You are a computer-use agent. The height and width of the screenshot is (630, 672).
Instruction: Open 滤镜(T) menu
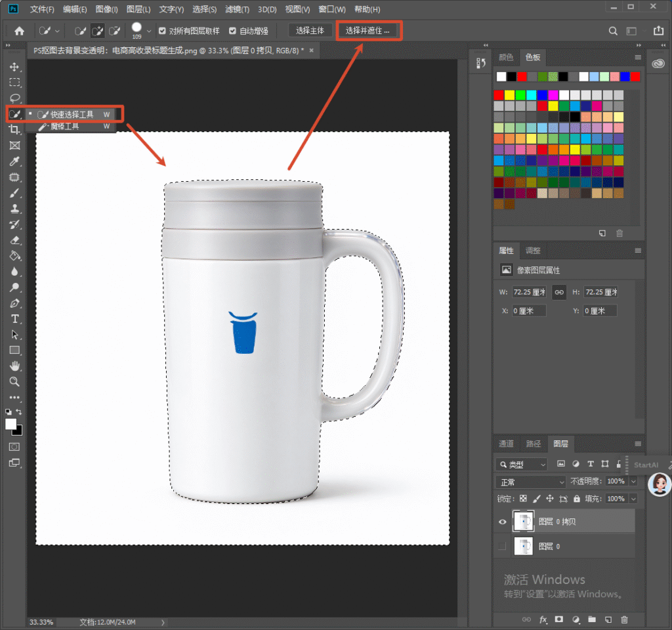click(237, 9)
